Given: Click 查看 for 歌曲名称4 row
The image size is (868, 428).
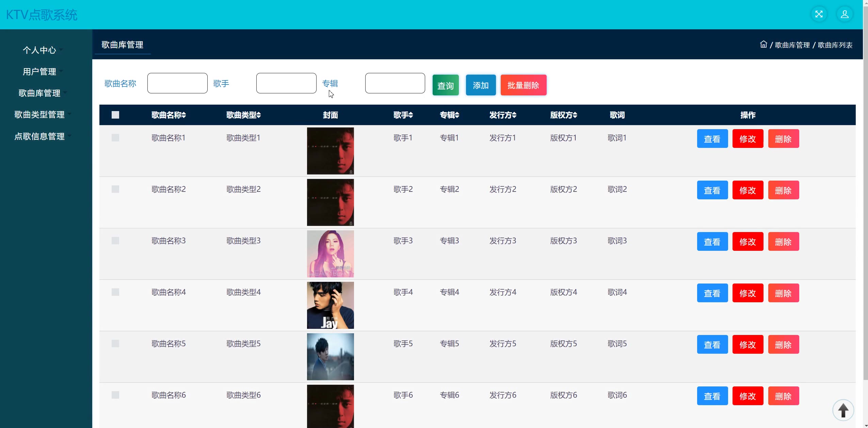Looking at the screenshot, I should (712, 293).
